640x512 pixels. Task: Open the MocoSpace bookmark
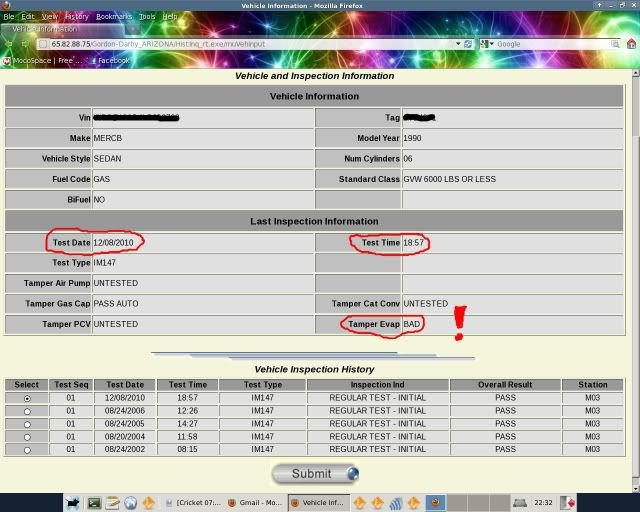(38, 60)
